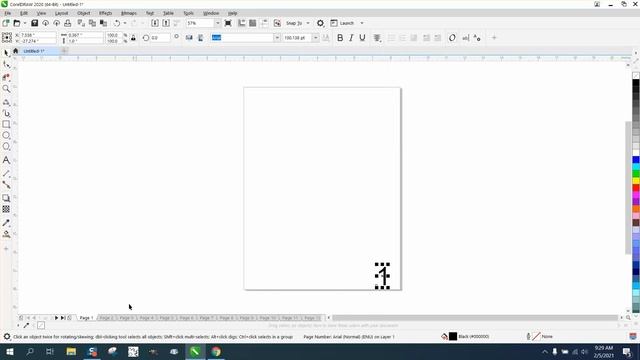This screenshot has height=360, width=640.
Task: Open the File menu
Action: 8,13
